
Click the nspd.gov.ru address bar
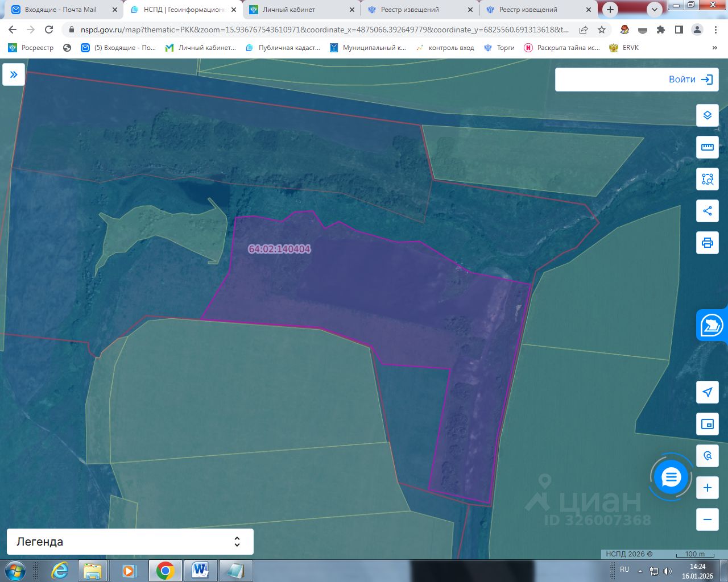tap(324, 30)
